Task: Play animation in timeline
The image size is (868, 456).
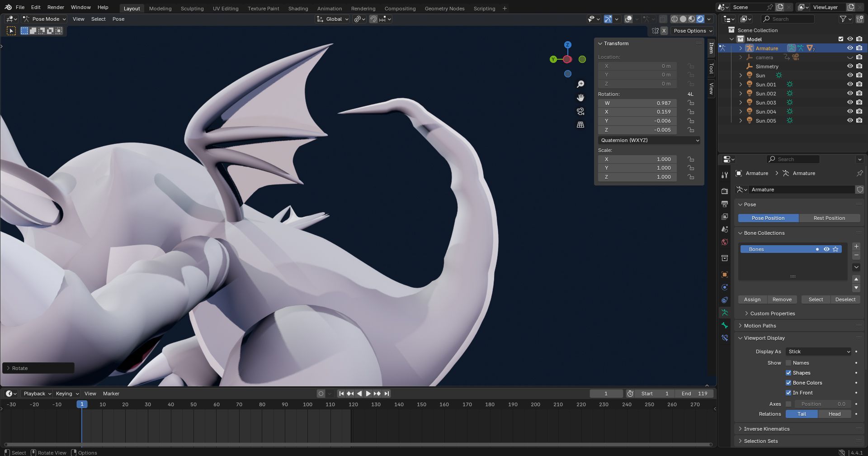Action: [368, 394]
